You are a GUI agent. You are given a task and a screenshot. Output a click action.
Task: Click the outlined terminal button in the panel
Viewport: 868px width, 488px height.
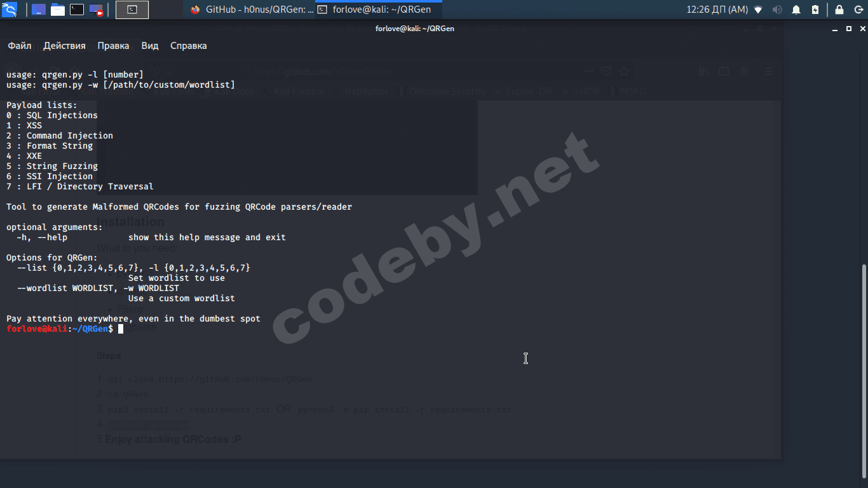coord(132,10)
